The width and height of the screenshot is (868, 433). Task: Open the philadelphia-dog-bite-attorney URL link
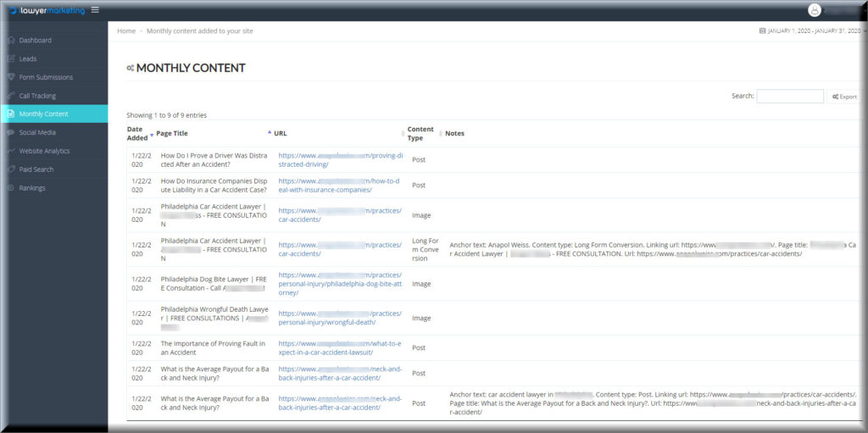[340, 284]
